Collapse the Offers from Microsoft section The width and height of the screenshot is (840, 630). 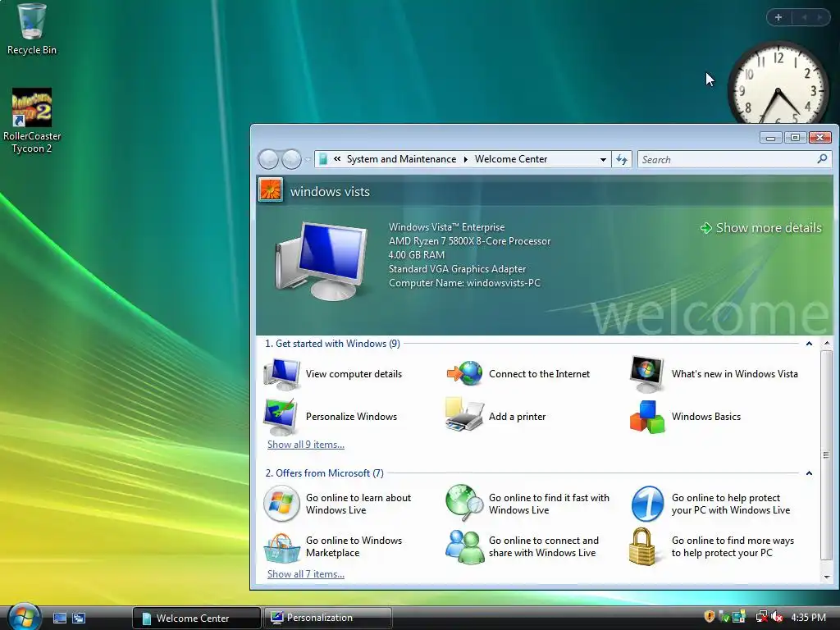(x=809, y=473)
